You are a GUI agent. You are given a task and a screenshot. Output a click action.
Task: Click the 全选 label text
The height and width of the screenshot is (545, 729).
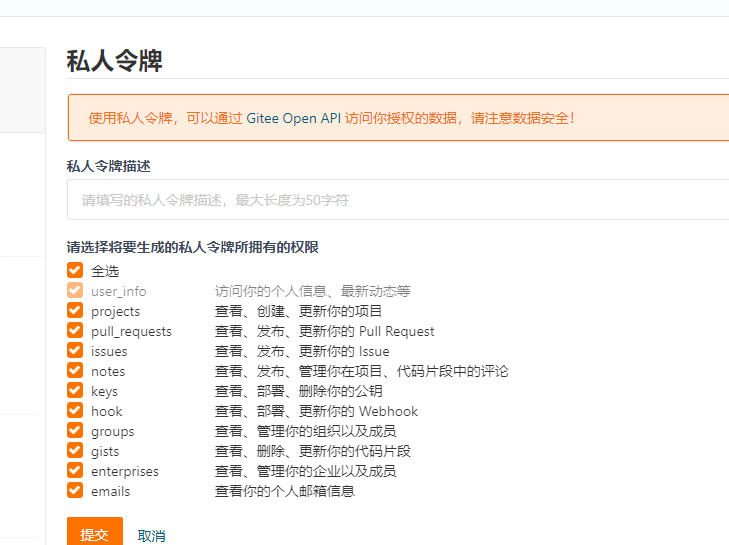pyautogui.click(x=105, y=271)
